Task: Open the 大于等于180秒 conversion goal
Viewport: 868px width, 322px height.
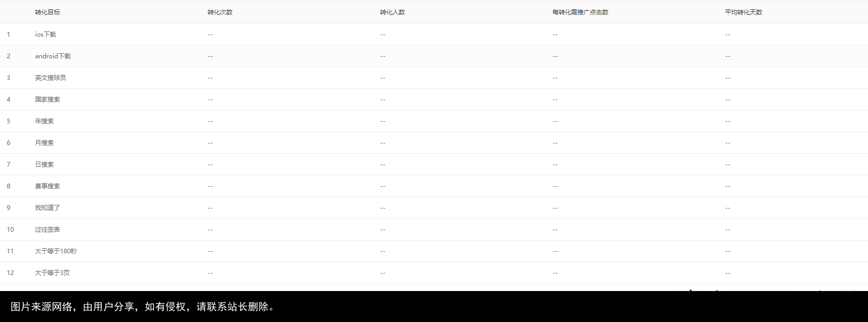Action: [x=56, y=251]
